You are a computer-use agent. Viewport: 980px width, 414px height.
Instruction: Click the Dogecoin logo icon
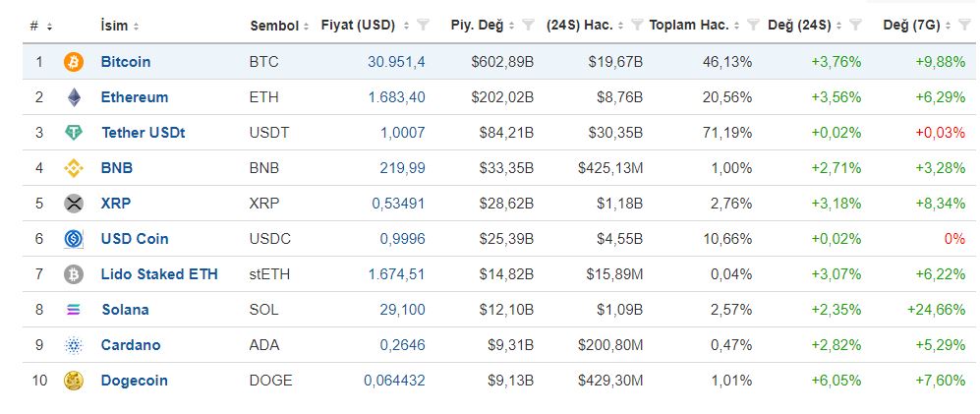[x=73, y=381]
